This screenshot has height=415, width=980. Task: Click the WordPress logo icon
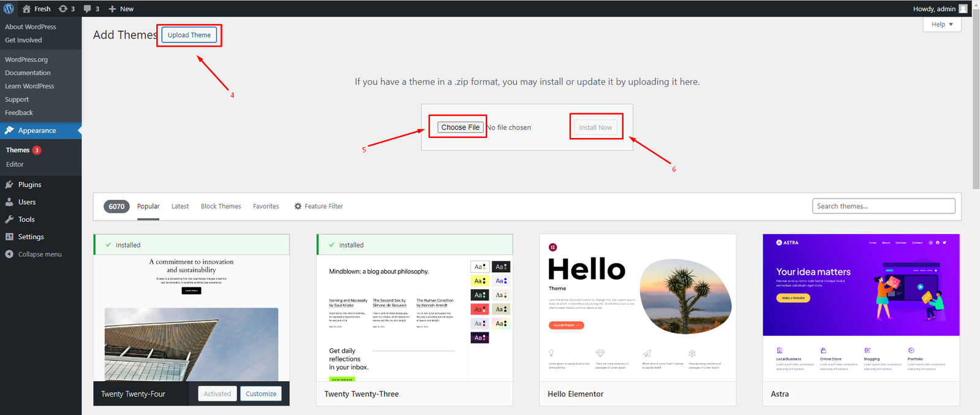coord(9,9)
